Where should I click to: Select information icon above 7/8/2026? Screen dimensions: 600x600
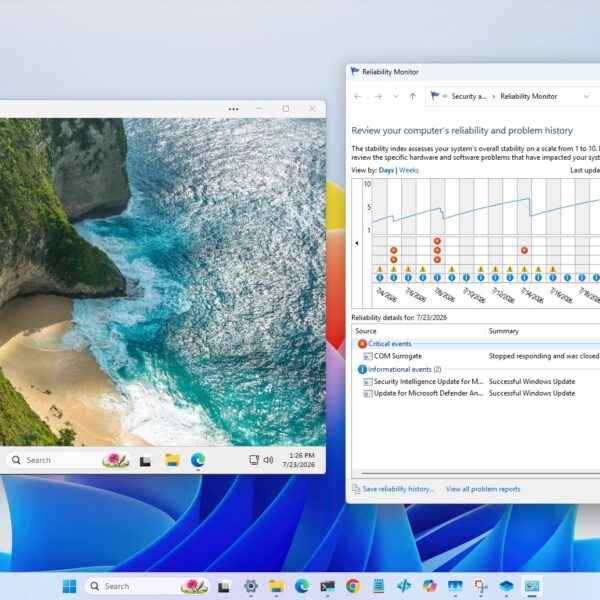pos(437,278)
